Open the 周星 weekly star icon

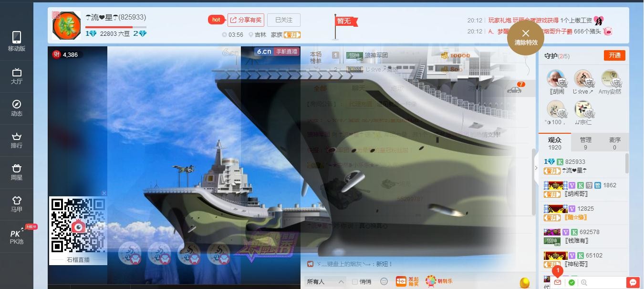(x=16, y=172)
